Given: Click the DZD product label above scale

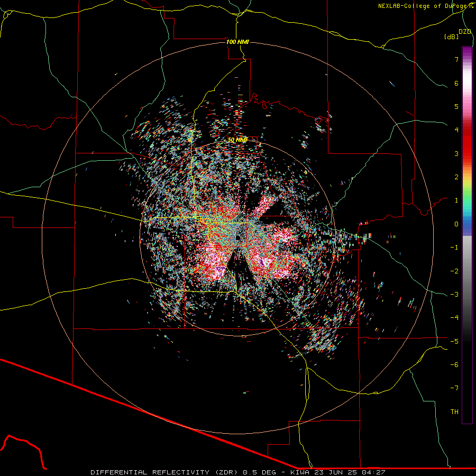Looking at the screenshot, I should pos(465,32).
